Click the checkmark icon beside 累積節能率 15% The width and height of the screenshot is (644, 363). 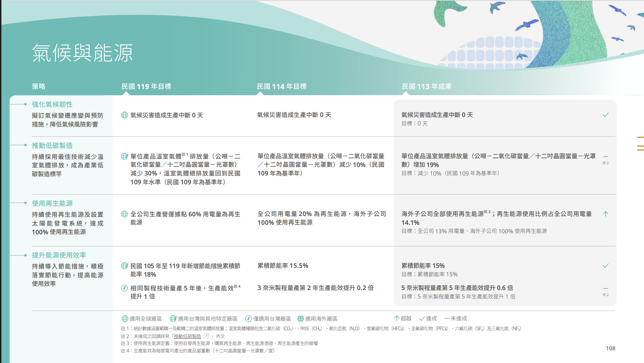pyautogui.click(x=606, y=266)
